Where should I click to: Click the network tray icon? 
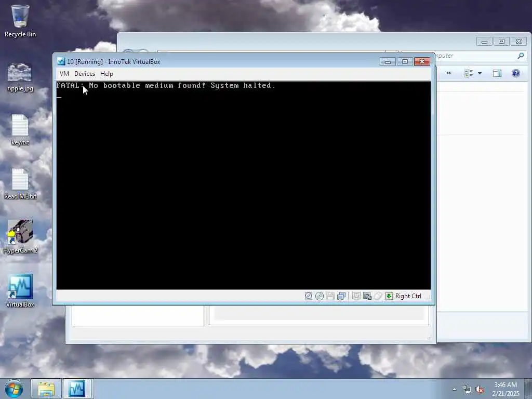coord(467,390)
